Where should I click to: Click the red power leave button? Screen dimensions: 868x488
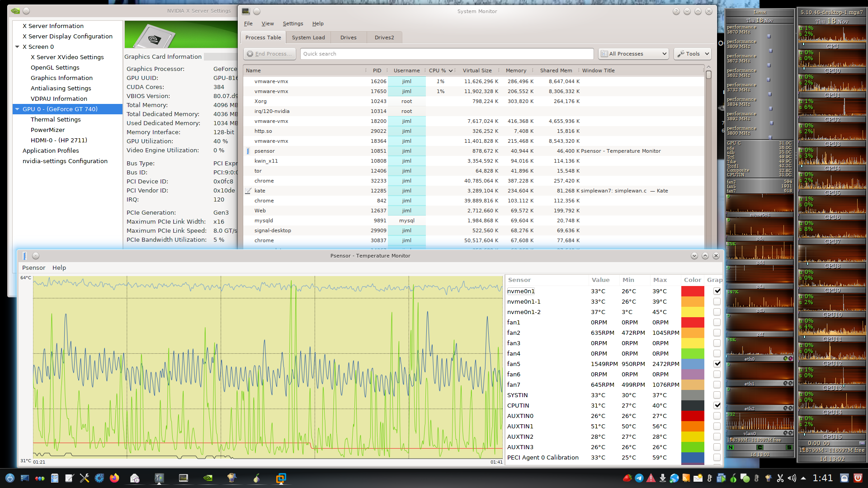858,478
